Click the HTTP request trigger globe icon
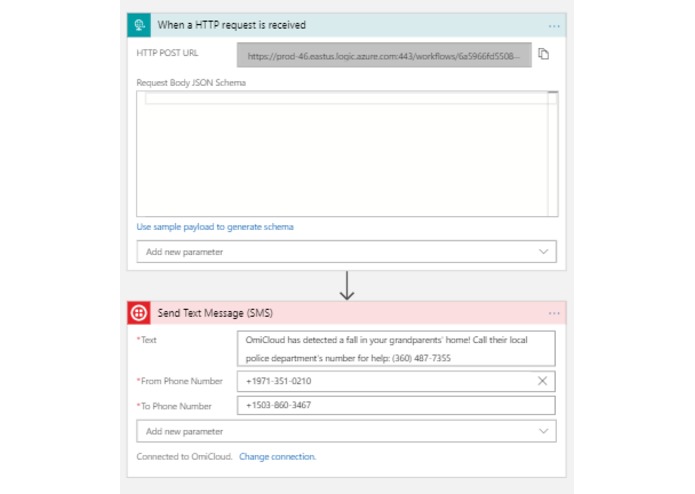Image resolution: width=695 pixels, height=494 pixels. tap(139, 25)
